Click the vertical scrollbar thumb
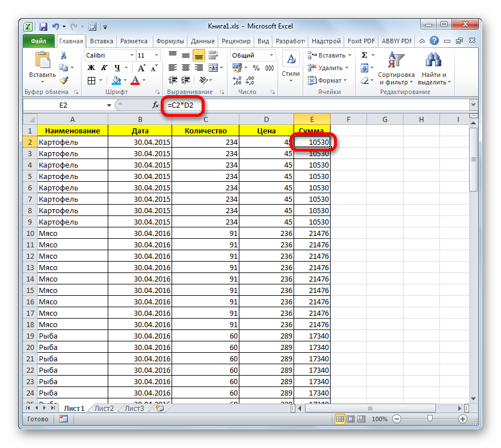The height and width of the screenshot is (448, 501). point(473,159)
